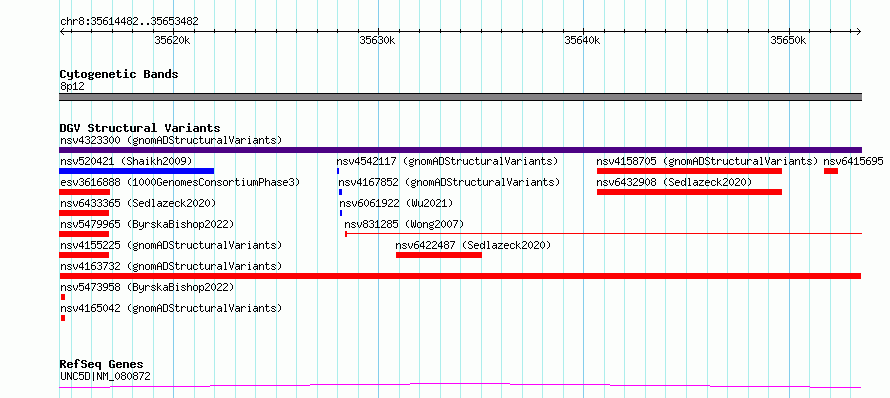Click the small nsv4165042 red marker
The height and width of the screenshot is (398, 890).
point(63,318)
